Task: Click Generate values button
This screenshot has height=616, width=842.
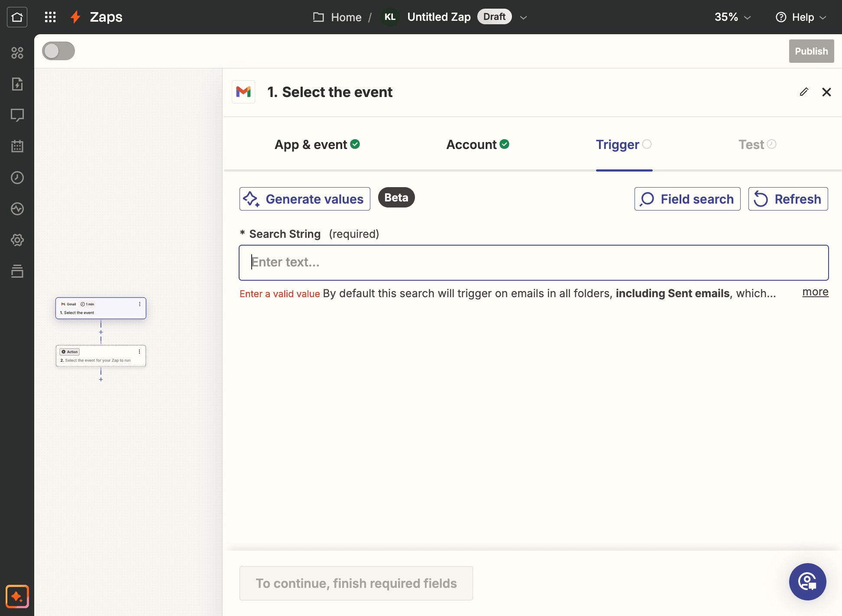Action: pos(305,199)
